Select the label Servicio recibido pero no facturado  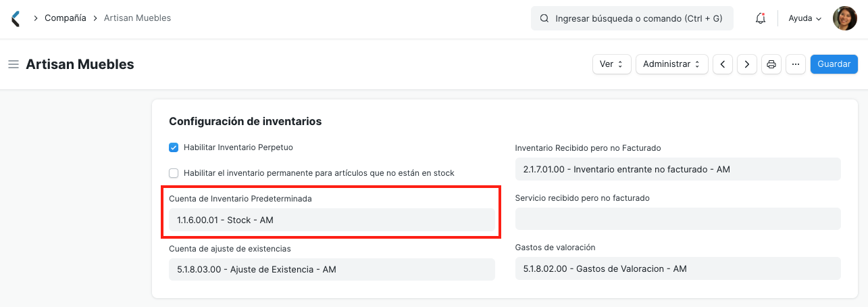pos(582,198)
